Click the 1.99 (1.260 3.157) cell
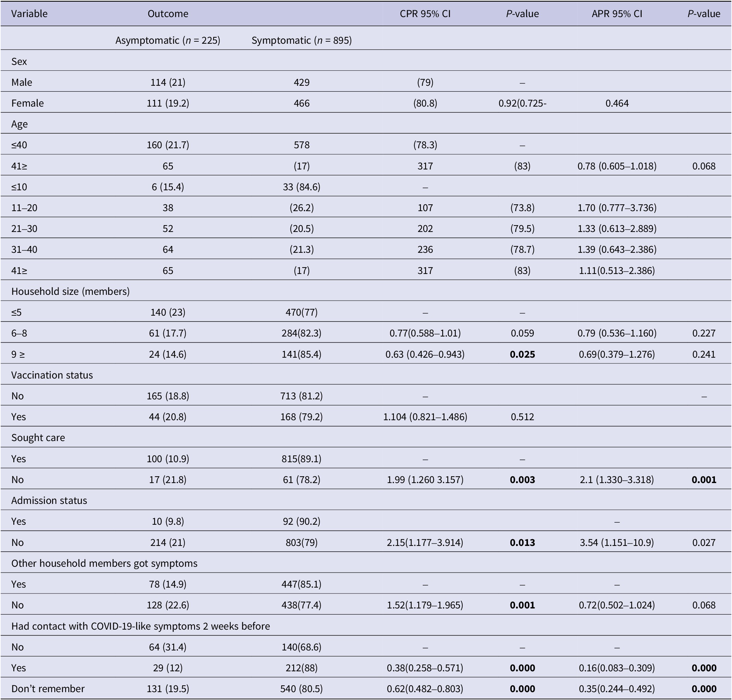This screenshot has height=700, width=732. pos(425,479)
